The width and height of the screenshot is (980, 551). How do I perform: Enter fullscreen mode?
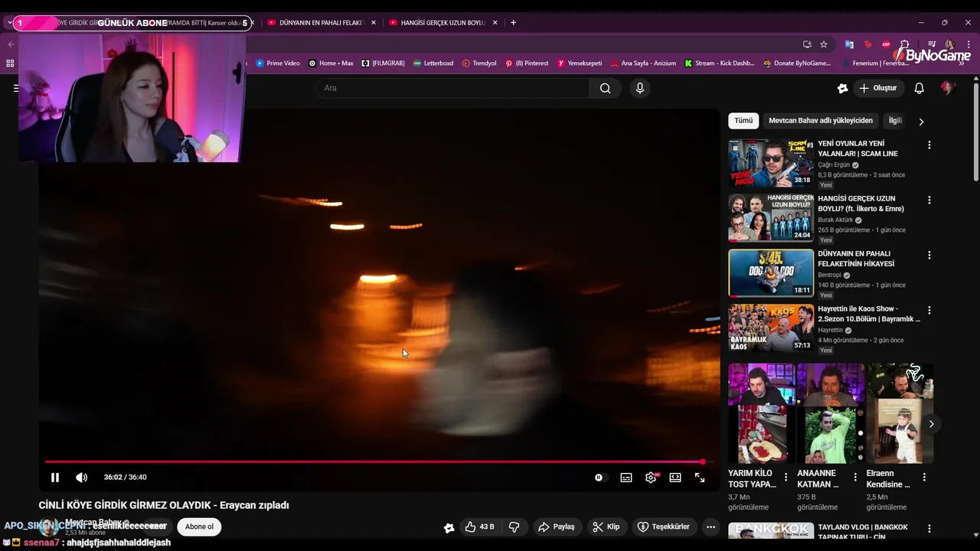[700, 478]
